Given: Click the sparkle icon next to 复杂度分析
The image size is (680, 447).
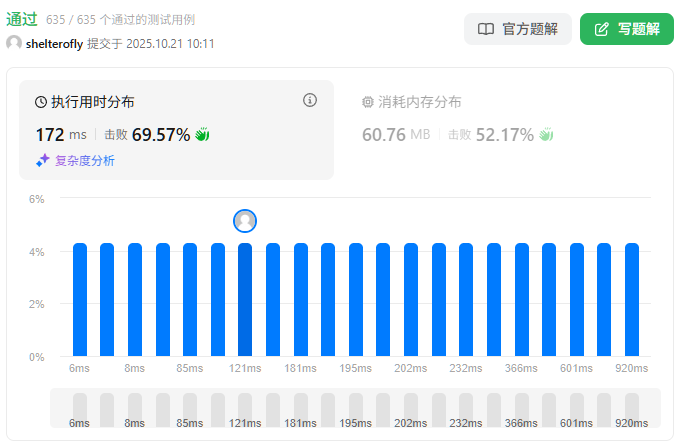Looking at the screenshot, I should pos(42,160).
